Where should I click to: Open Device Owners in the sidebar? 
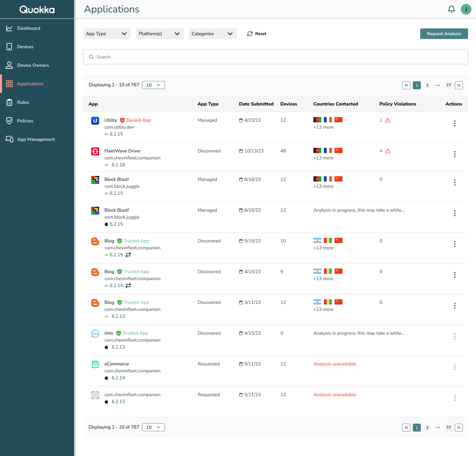tap(37, 65)
